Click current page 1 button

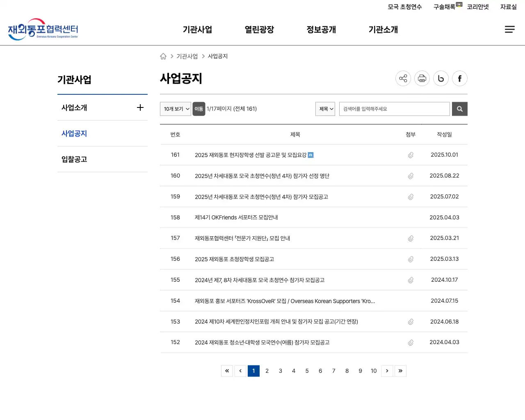click(x=253, y=371)
